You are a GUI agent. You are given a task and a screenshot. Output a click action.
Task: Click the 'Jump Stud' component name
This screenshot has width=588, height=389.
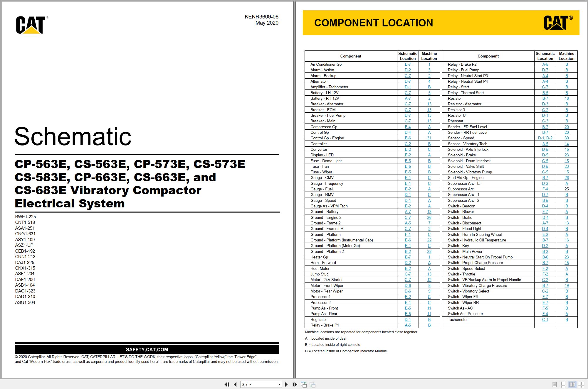(x=320, y=274)
